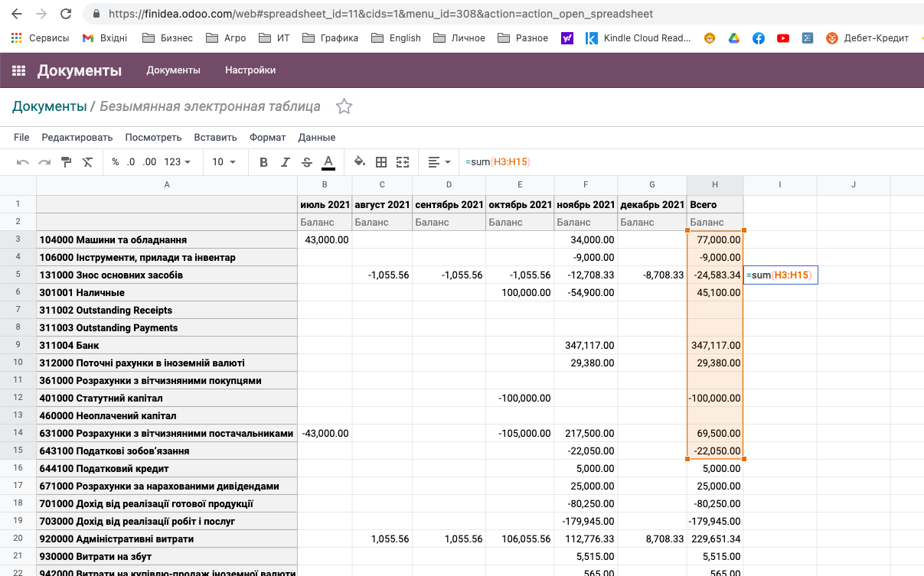Select row 9 header
The width and height of the screenshot is (924, 576).
(x=18, y=345)
